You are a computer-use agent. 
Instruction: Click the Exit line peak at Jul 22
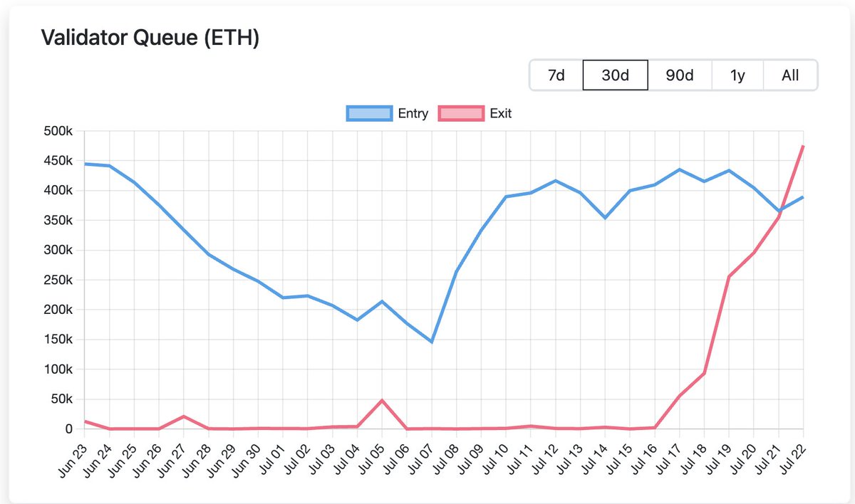[x=804, y=146]
